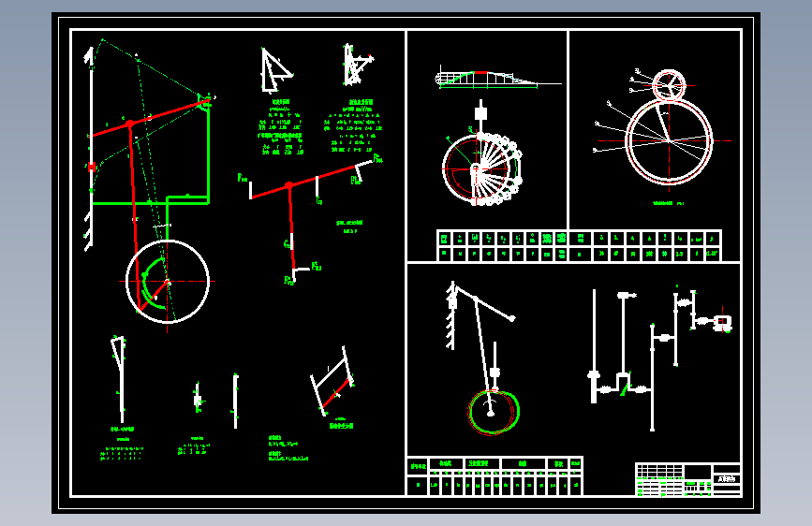Select the acceleration polygon with red tip
This screenshot has width=812, height=526.
[x=358, y=66]
